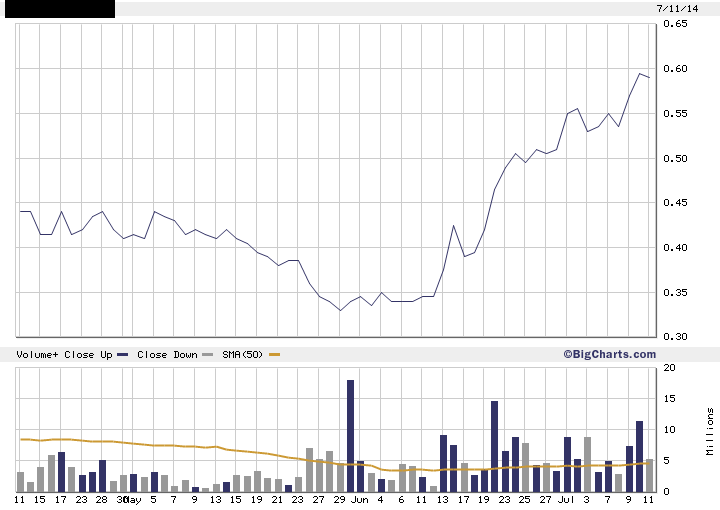The width and height of the screenshot is (720, 510).
Task: Click the dark blue Close Up legend swatch
Action: 122,355
